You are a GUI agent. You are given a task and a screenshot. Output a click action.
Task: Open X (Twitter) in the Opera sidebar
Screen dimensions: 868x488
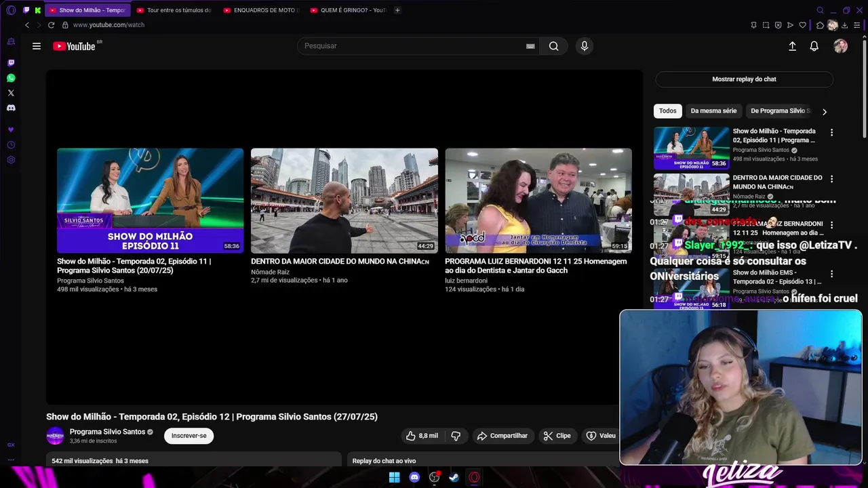11,93
